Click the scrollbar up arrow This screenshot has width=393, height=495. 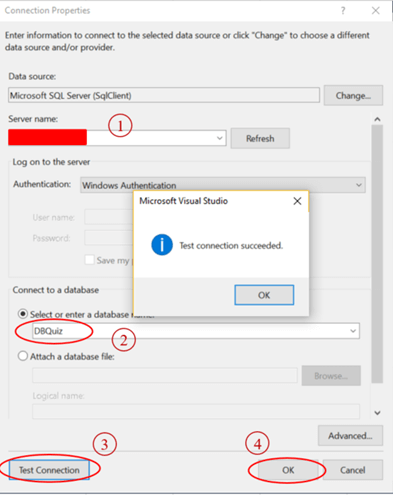click(377, 119)
